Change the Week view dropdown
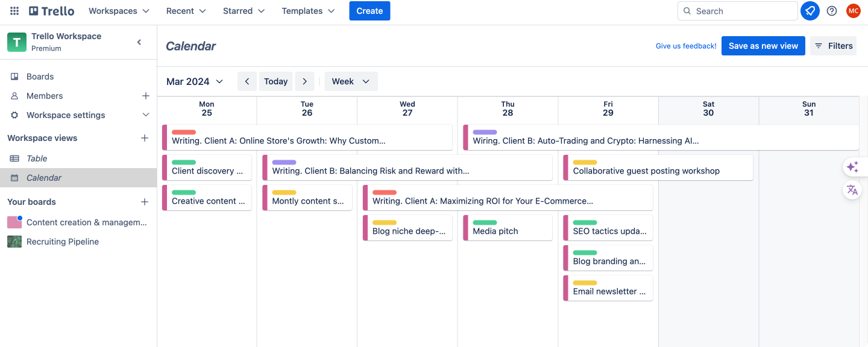868x347 pixels. (x=351, y=81)
